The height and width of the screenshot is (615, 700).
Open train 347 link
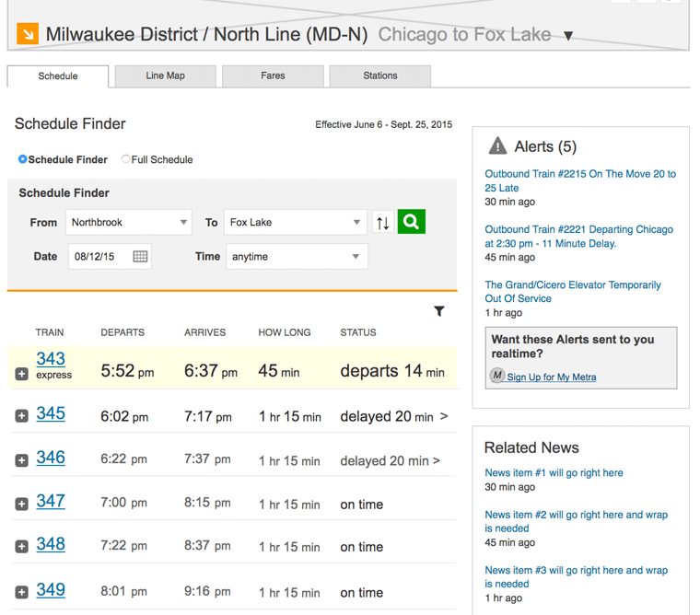pos(51,501)
